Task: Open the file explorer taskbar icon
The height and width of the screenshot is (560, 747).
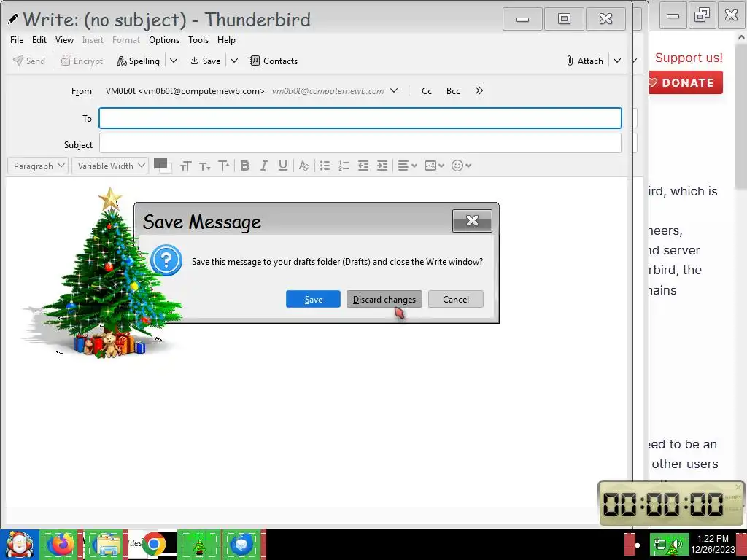Action: pyautogui.click(x=106, y=545)
